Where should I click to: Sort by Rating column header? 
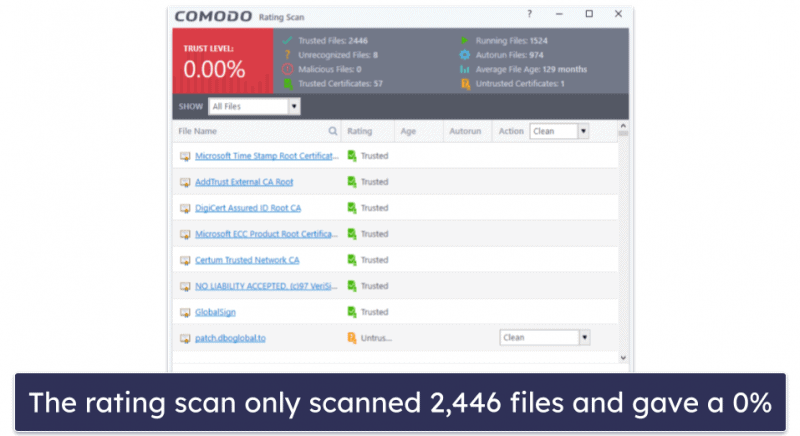(x=360, y=131)
